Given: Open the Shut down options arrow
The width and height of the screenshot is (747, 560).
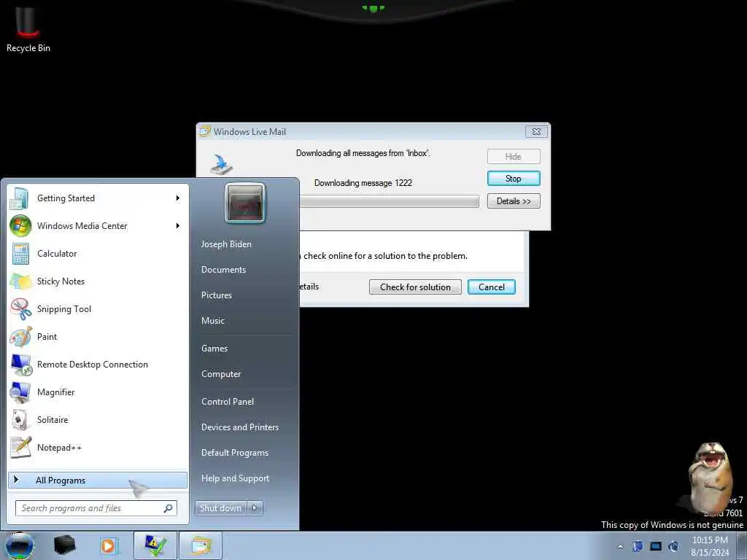Looking at the screenshot, I should coord(255,508).
